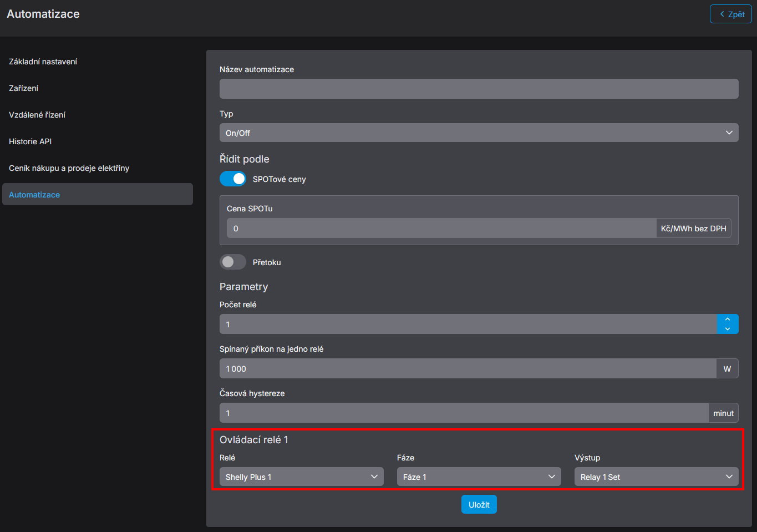Click the chevron in the Zpět button

point(722,14)
